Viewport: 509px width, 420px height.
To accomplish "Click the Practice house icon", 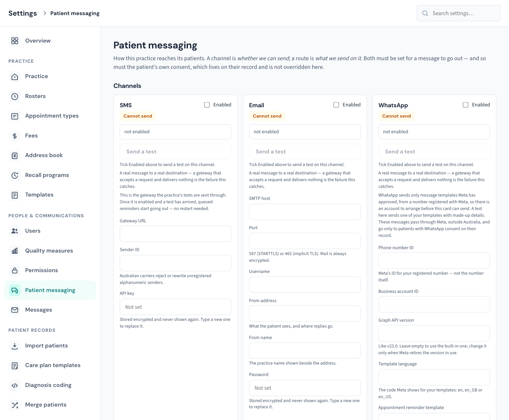I will pos(15,77).
